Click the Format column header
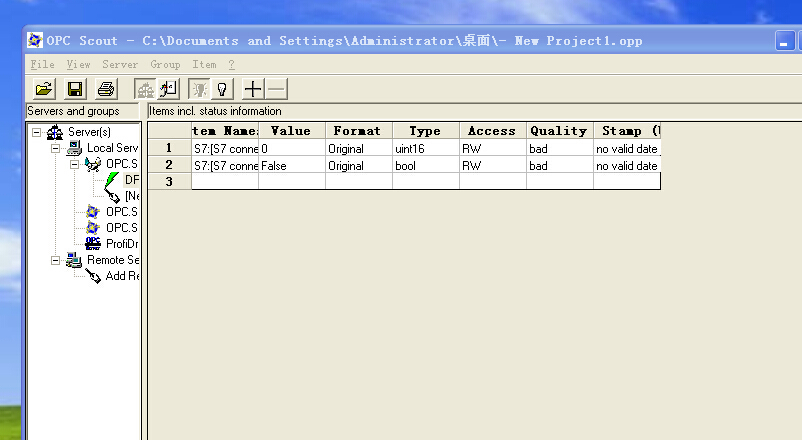This screenshot has width=802, height=440. tap(359, 131)
